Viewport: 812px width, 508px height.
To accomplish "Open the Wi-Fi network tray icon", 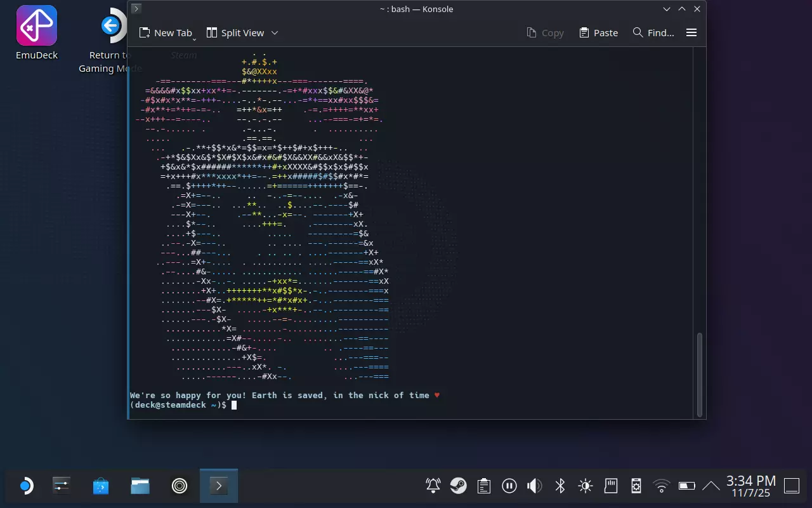I will pos(662,486).
